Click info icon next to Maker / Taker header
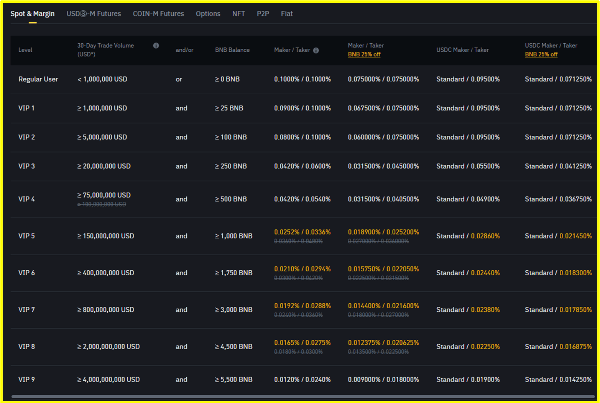600x403 pixels. [x=316, y=50]
